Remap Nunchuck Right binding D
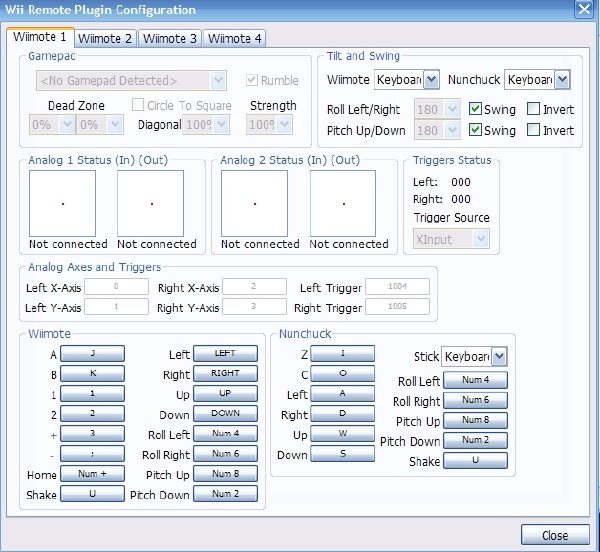The image size is (600, 552). coord(342,414)
